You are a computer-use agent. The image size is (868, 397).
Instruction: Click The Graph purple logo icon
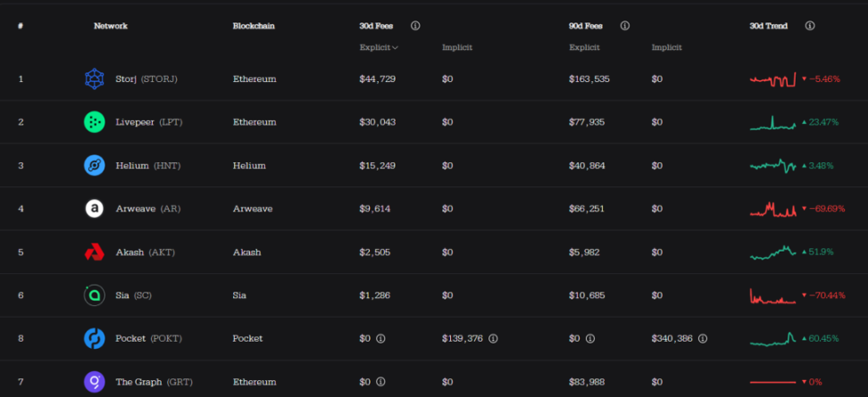pos(95,382)
